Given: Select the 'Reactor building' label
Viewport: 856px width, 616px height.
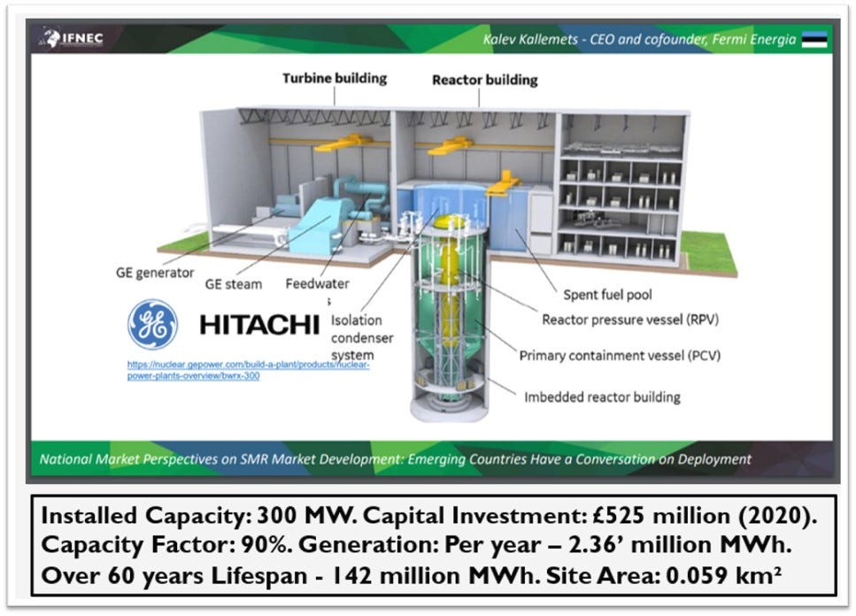Looking at the screenshot, I should (x=485, y=81).
